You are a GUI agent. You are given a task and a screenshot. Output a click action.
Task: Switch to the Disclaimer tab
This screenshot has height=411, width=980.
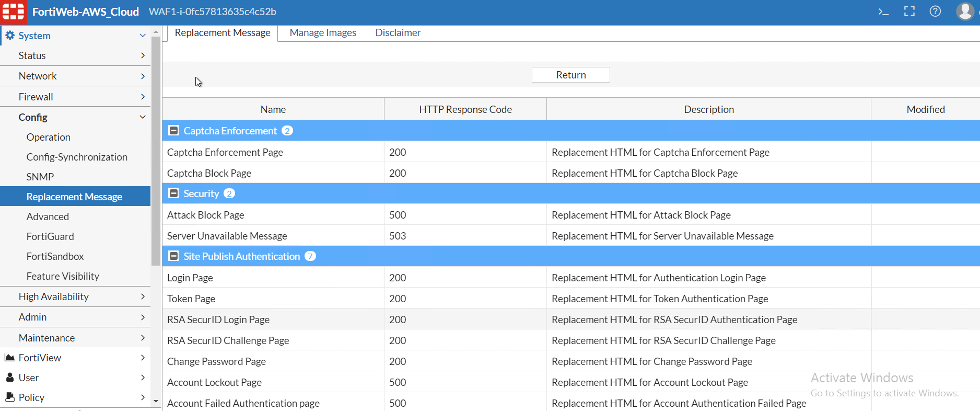398,33
